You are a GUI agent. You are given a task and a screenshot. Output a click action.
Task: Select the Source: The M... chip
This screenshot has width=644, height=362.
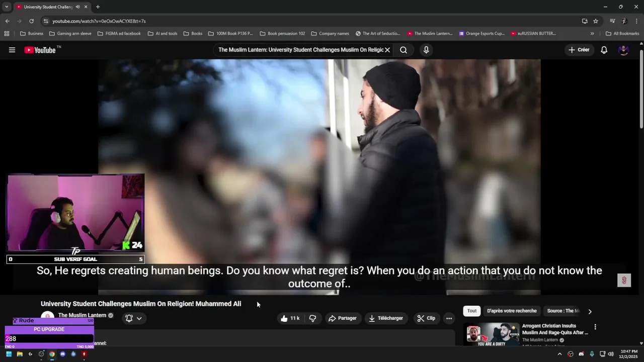point(563,311)
